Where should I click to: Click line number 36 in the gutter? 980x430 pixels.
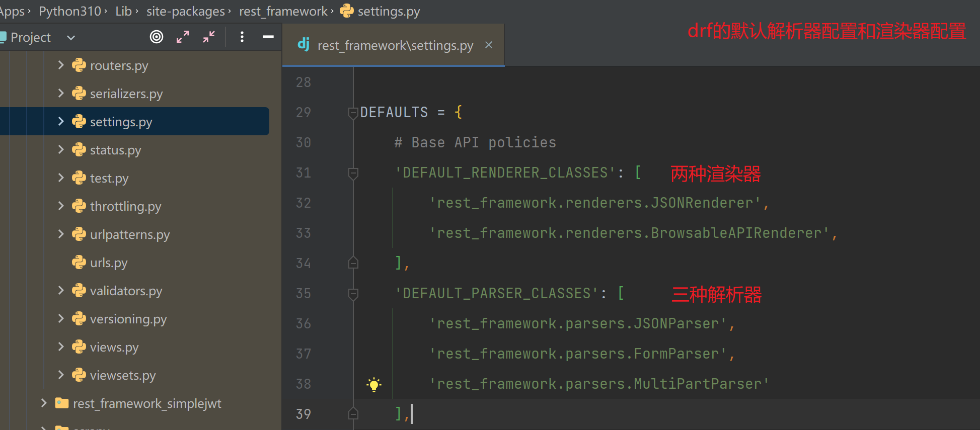pos(304,324)
